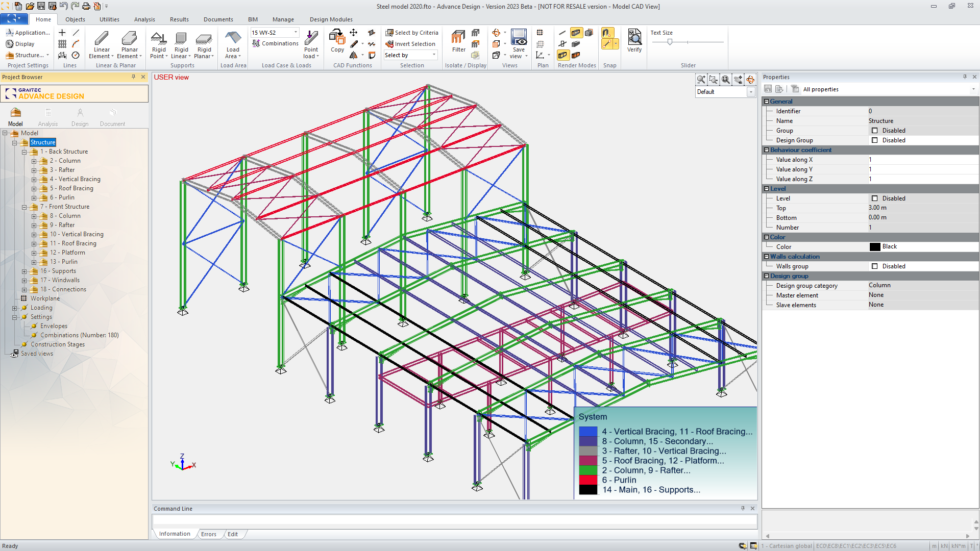Toggle the Level Disabled checkbox
980x551 pixels.
point(875,198)
